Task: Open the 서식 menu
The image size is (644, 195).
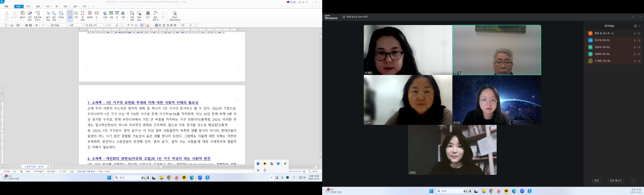Action: 48,7
